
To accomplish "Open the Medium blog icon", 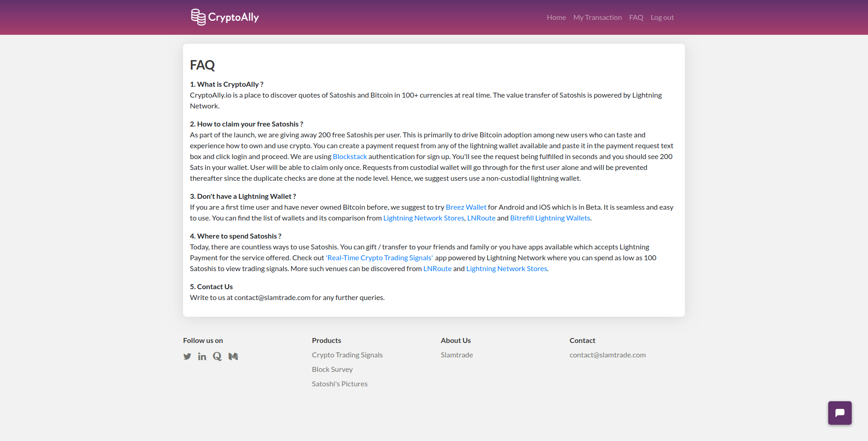I will coord(233,356).
